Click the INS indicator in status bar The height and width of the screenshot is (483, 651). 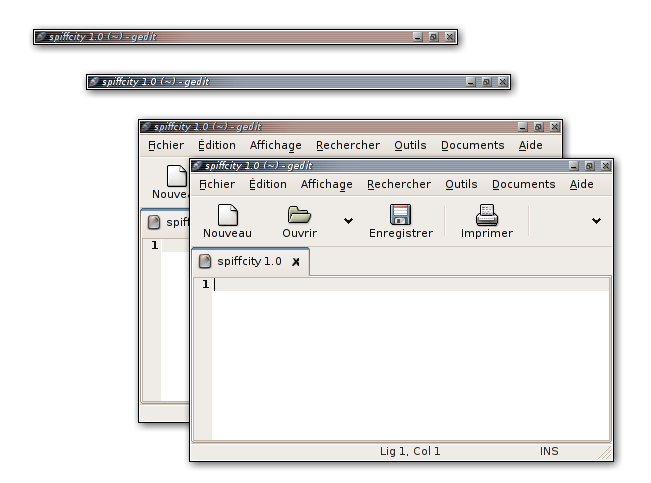pos(549,451)
